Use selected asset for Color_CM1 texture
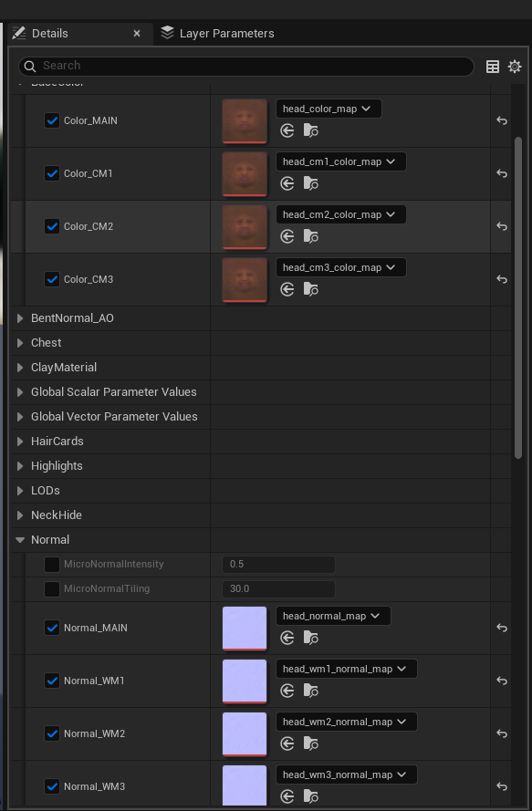This screenshot has height=811, width=532. pyautogui.click(x=287, y=183)
